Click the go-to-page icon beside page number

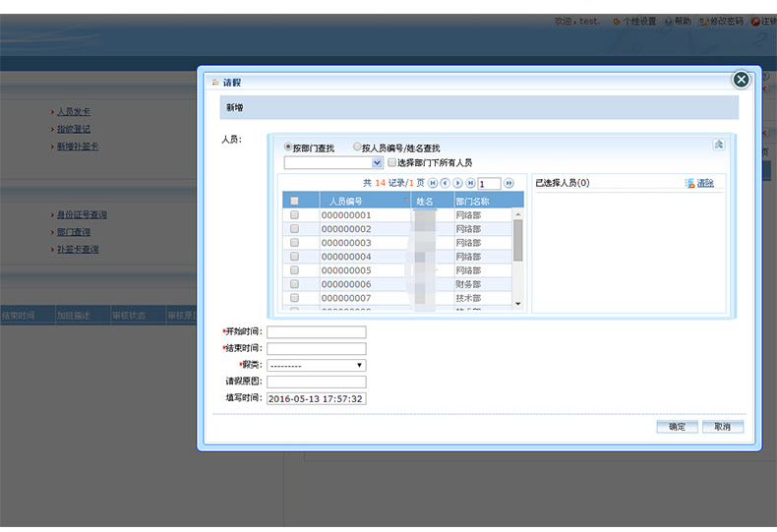coord(508,183)
